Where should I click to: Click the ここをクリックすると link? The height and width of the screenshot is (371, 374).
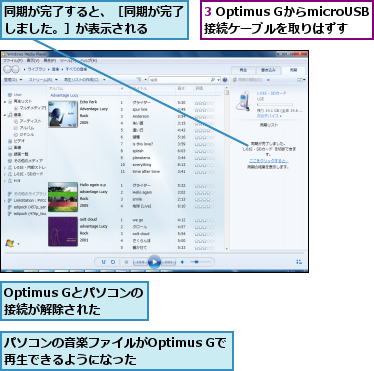(269, 161)
